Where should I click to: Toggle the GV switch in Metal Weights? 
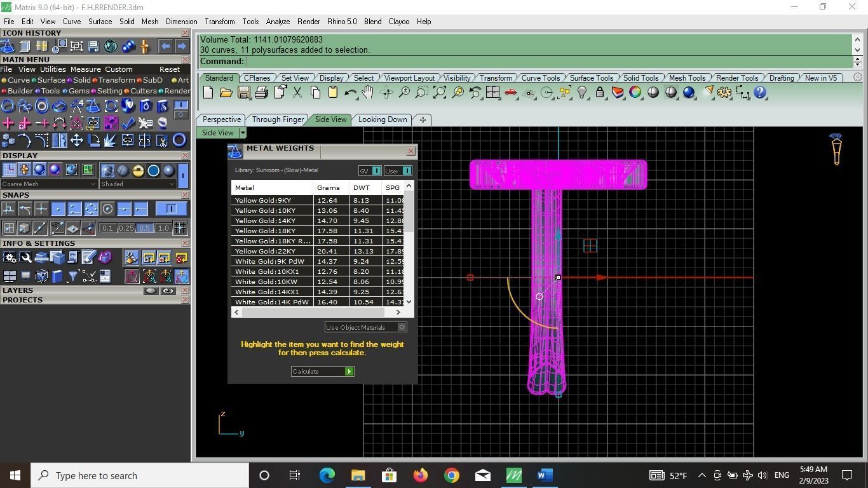pyautogui.click(x=370, y=171)
